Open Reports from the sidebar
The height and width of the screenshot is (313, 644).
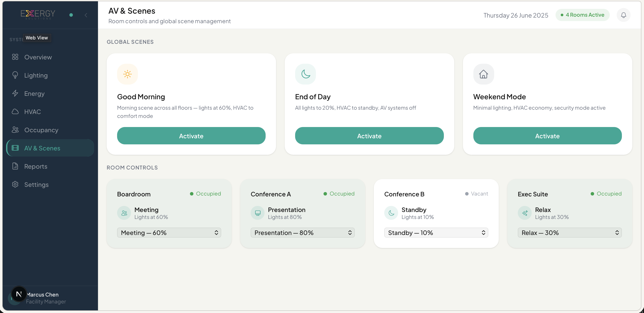coord(50,166)
